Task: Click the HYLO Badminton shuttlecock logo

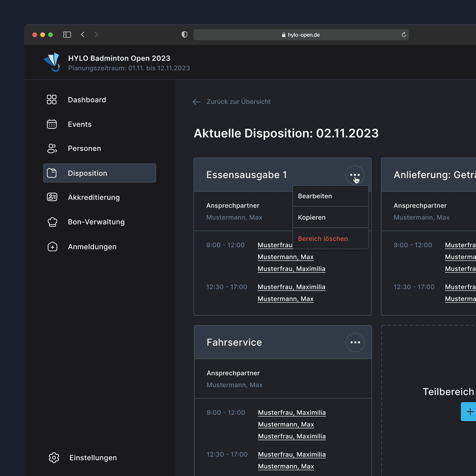Action: [52, 62]
